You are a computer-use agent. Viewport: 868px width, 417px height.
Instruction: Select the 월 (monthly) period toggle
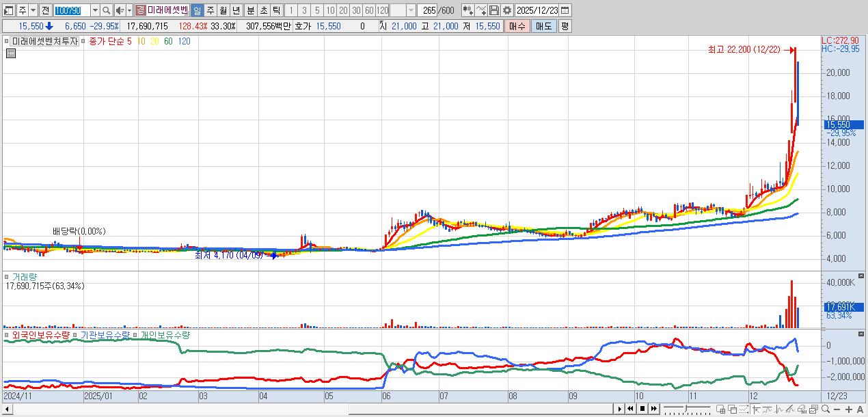point(223,10)
